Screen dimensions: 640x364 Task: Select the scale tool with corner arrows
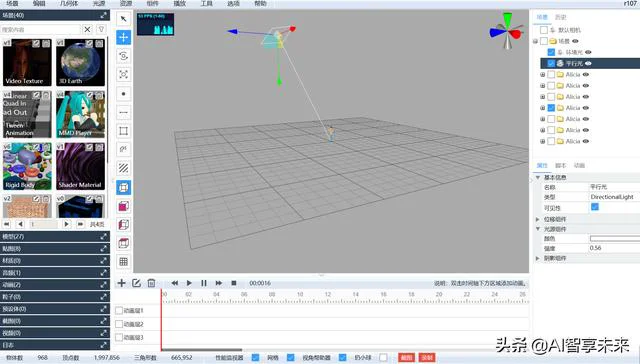click(x=123, y=74)
